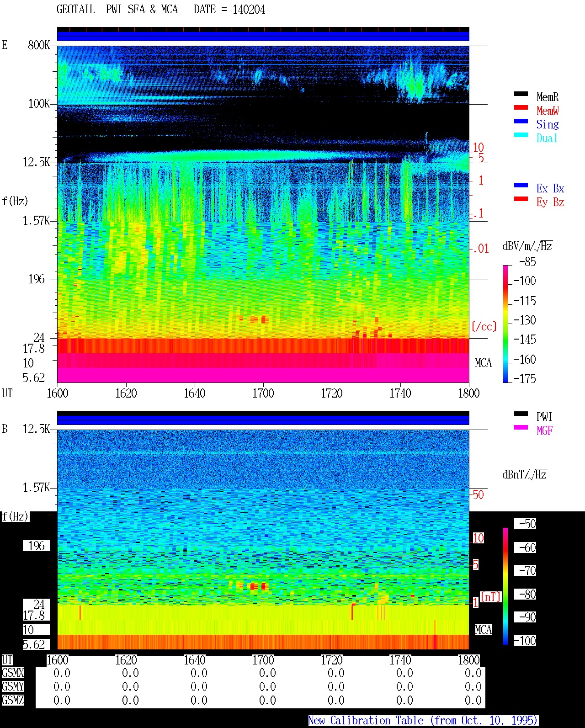The width and height of the screenshot is (585, 728).
Task: Click the red 50 label beside the B panel
Action: [x=478, y=494]
